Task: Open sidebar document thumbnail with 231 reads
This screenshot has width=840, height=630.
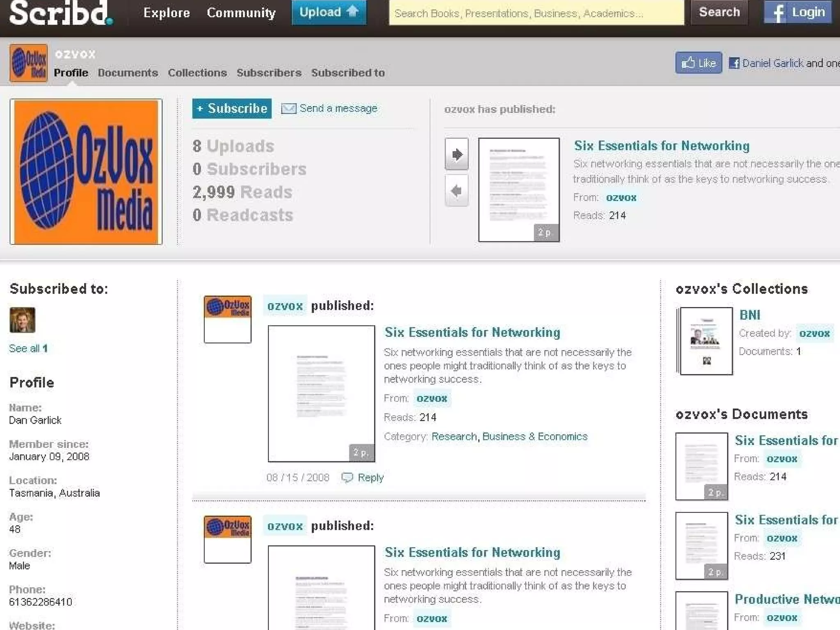Action: pos(702,546)
